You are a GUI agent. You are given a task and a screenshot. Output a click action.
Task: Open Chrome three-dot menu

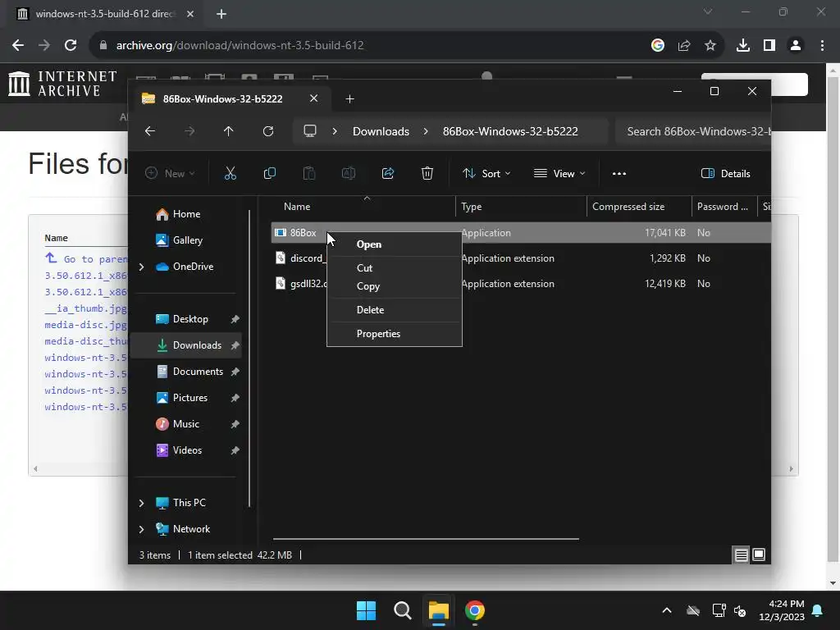[x=822, y=46]
